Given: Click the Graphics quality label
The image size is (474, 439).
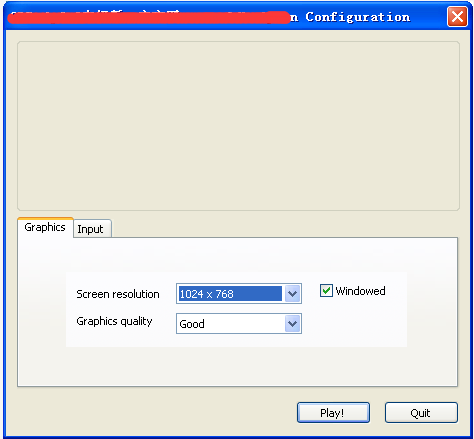Looking at the screenshot, I should pos(114,321).
